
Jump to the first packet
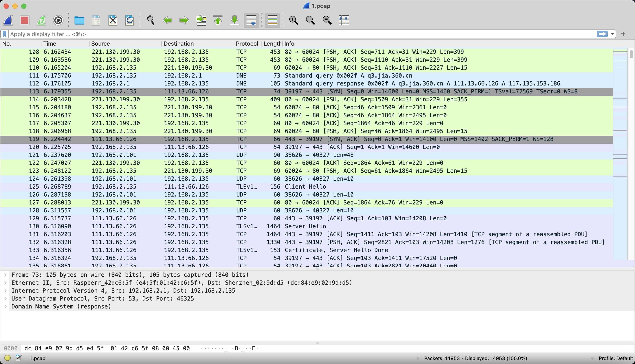[218, 20]
